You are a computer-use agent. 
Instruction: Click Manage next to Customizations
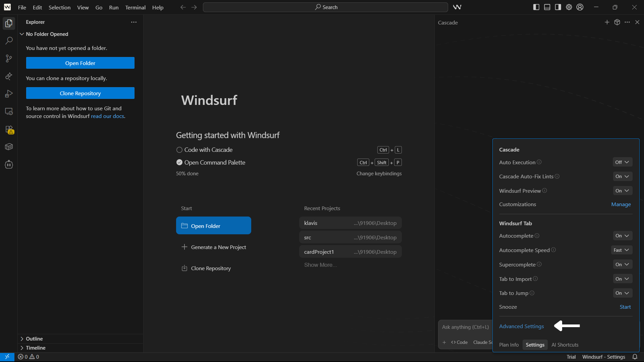coord(621,204)
